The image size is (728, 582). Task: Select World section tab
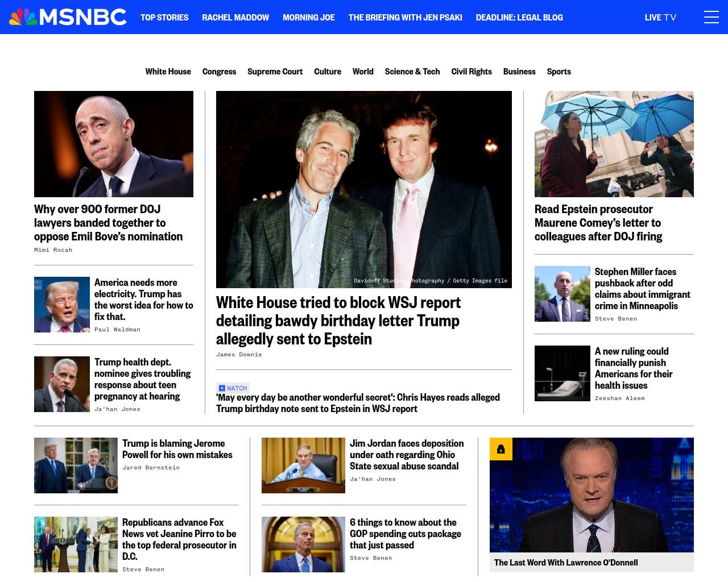(363, 72)
